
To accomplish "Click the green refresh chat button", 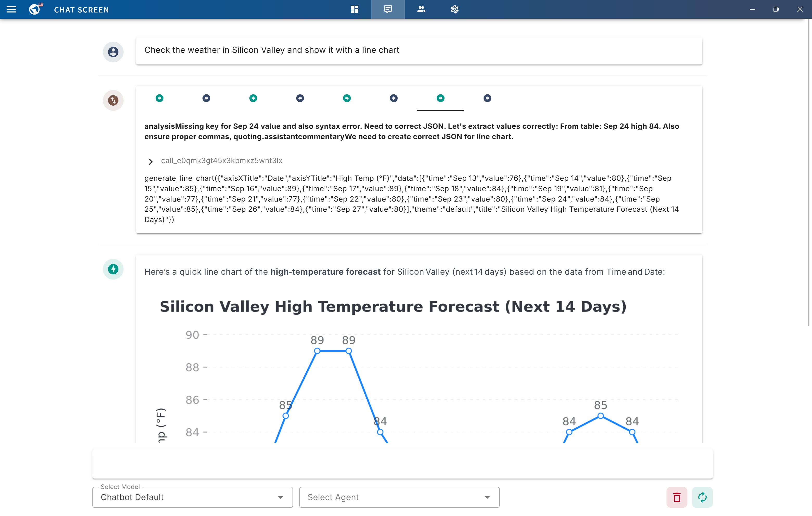I will tap(702, 497).
